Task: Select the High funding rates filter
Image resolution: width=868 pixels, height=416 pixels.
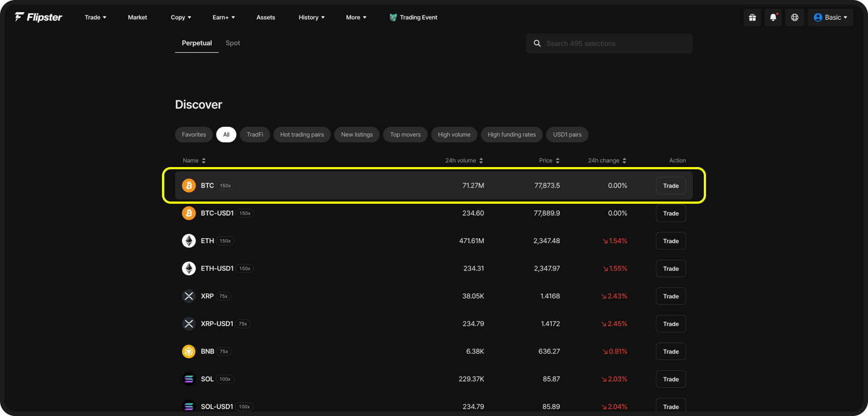Action: [512, 135]
